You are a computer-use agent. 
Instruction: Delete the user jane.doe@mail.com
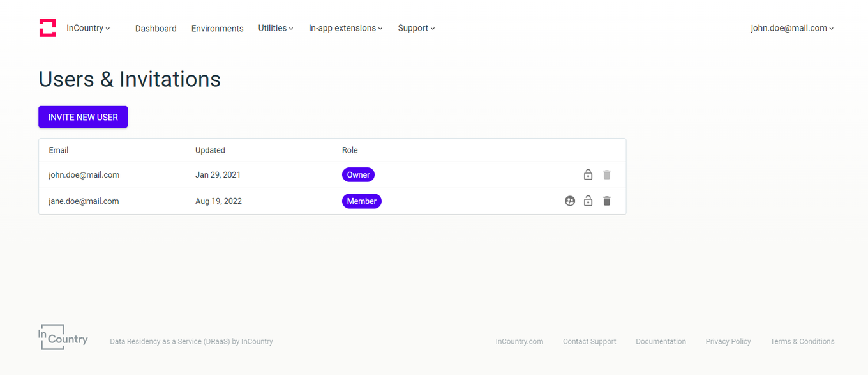[606, 201]
